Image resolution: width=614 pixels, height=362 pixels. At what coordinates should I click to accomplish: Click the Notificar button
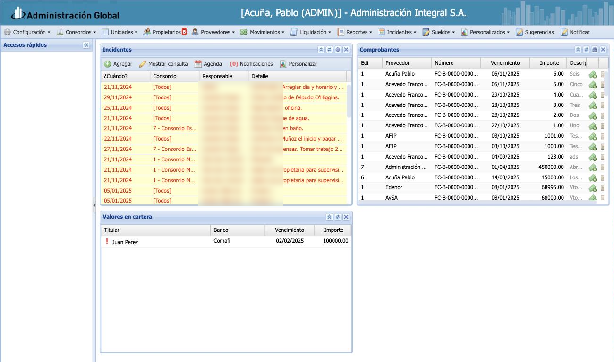(x=575, y=32)
